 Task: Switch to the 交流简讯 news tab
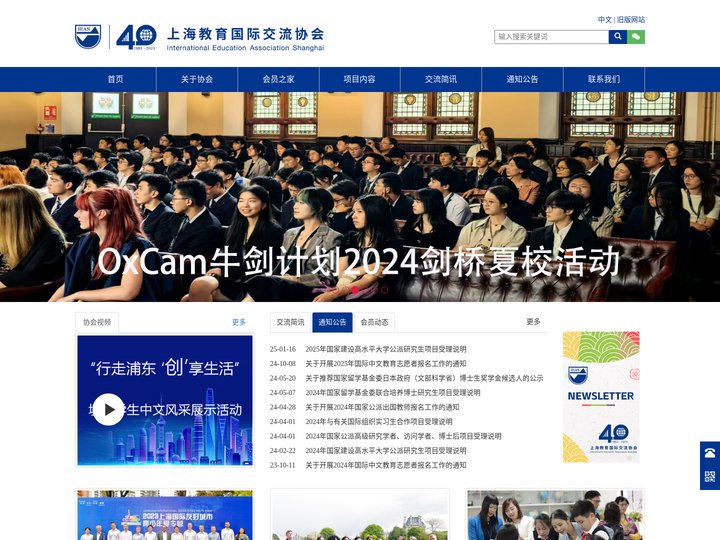pos(290,322)
